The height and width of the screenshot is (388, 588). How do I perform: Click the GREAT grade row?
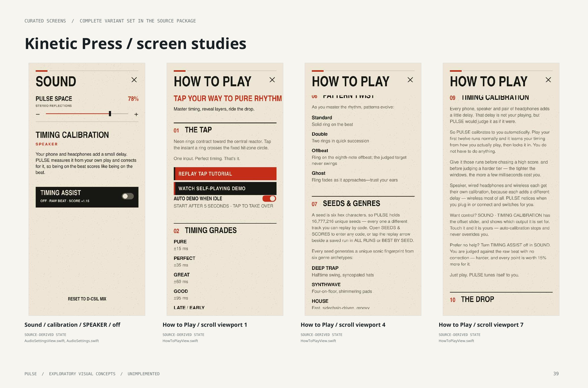(182, 278)
